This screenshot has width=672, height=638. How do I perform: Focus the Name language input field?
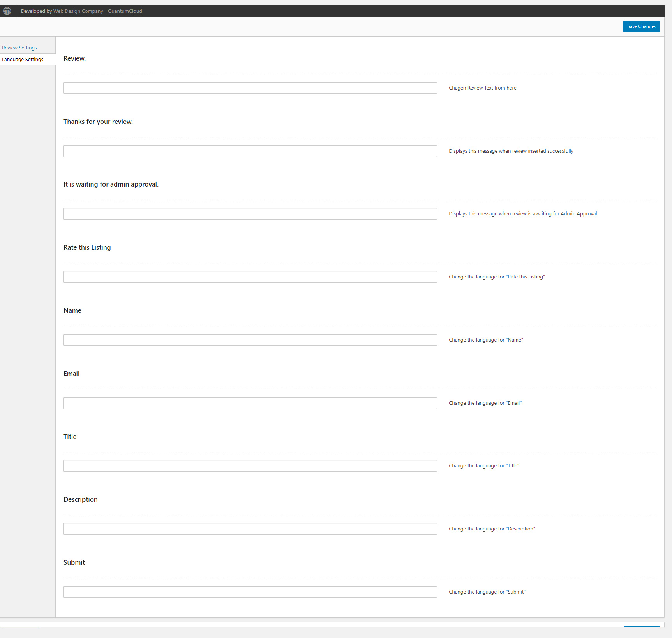click(x=250, y=340)
